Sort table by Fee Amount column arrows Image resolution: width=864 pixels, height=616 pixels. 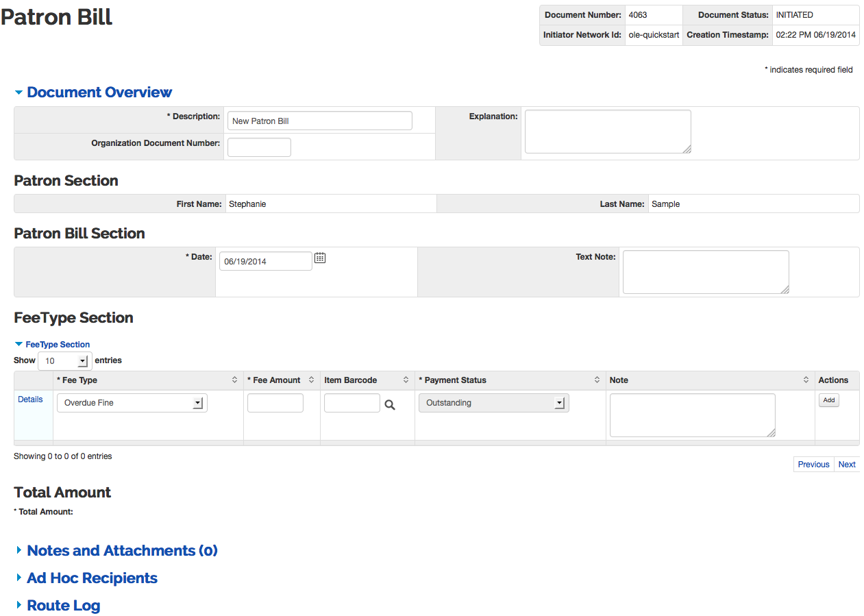(312, 380)
